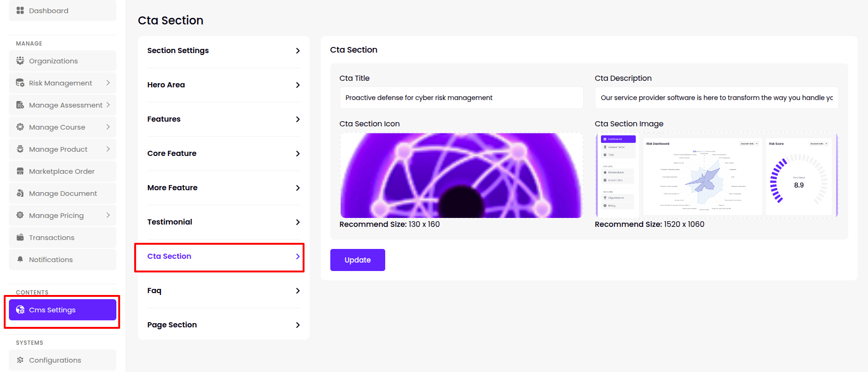Screen dimensions: 868x372
Task: Click the Cta Section Icon image preview
Action: [x=461, y=175]
